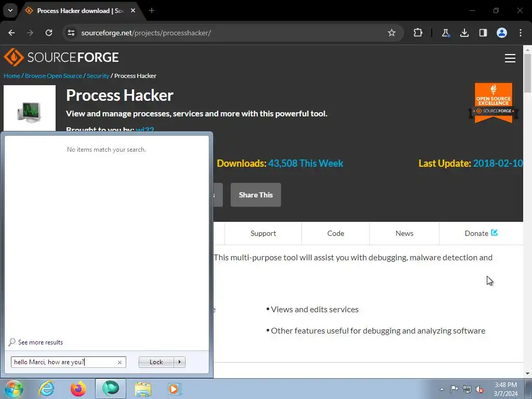The height and width of the screenshot is (399, 532).
Task: Open Windows Media Player from taskbar
Action: pyautogui.click(x=175, y=389)
